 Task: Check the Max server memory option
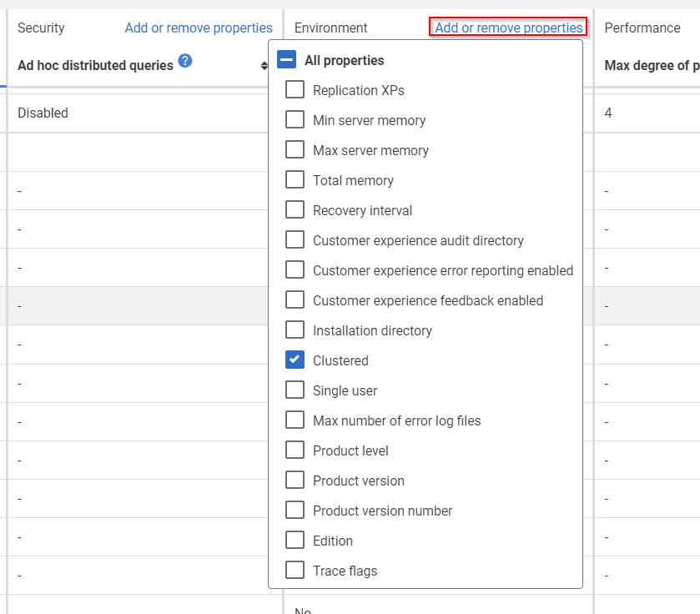[x=295, y=149]
